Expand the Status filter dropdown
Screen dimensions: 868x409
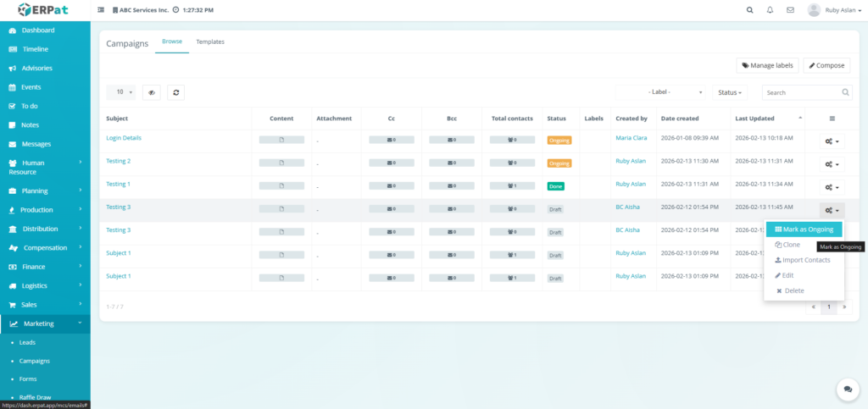coord(731,92)
